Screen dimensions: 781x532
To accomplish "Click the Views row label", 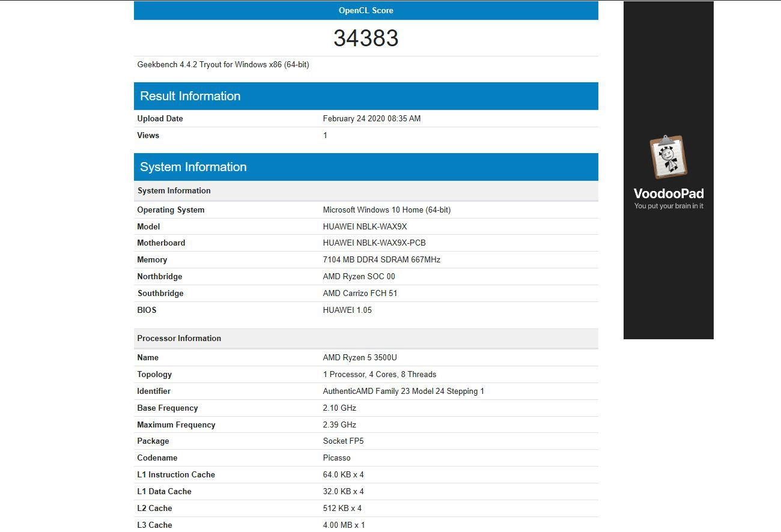I will tap(148, 135).
